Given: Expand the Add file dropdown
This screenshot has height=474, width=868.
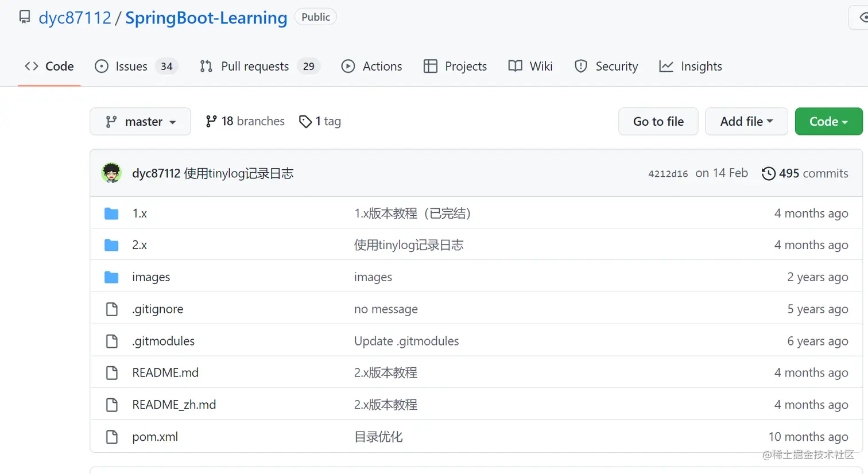Looking at the screenshot, I should (746, 122).
